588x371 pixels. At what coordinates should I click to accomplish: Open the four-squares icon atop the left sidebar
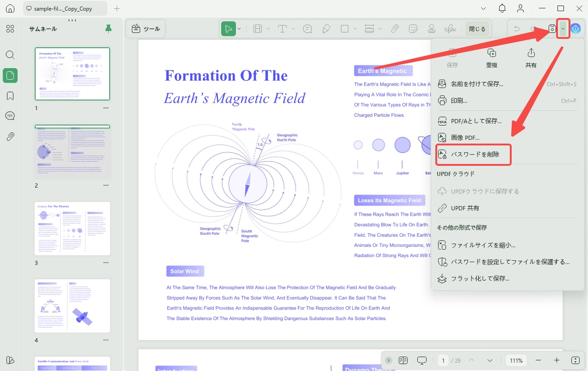pos(10,29)
